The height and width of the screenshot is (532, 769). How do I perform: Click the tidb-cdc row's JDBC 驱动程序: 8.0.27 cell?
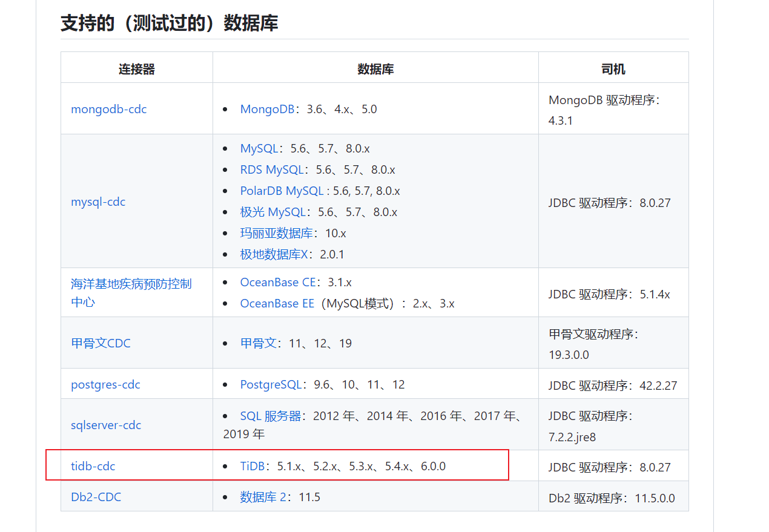pos(613,466)
